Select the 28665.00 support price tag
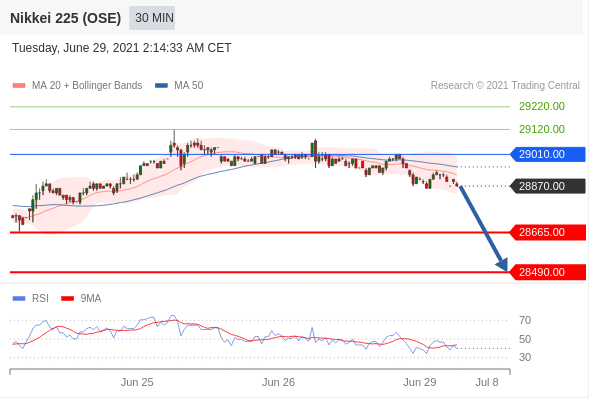This screenshot has width=600, height=406. pyautogui.click(x=548, y=232)
